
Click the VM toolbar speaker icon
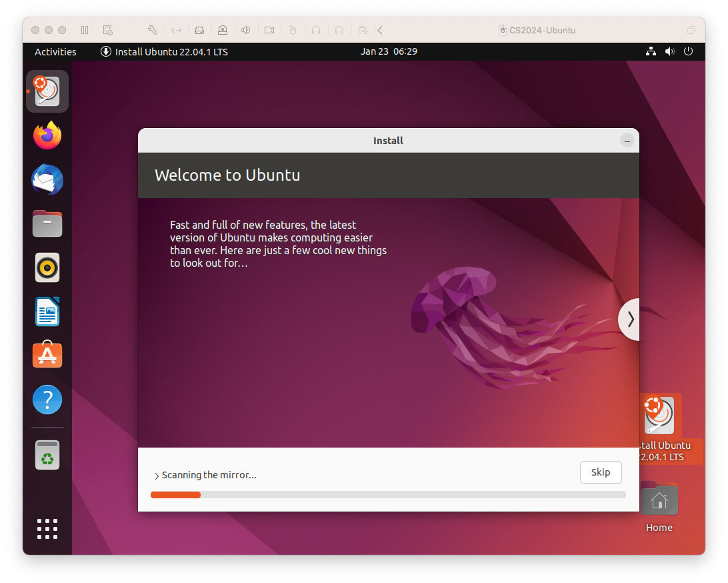coord(245,30)
